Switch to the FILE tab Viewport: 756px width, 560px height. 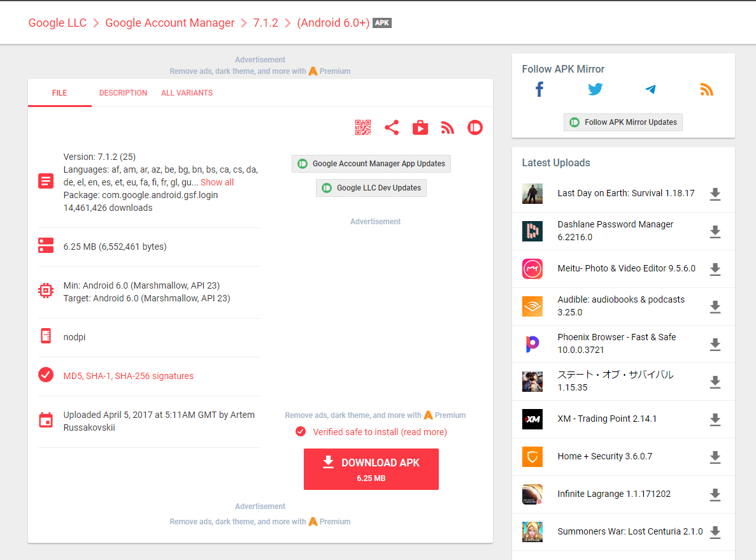click(60, 92)
